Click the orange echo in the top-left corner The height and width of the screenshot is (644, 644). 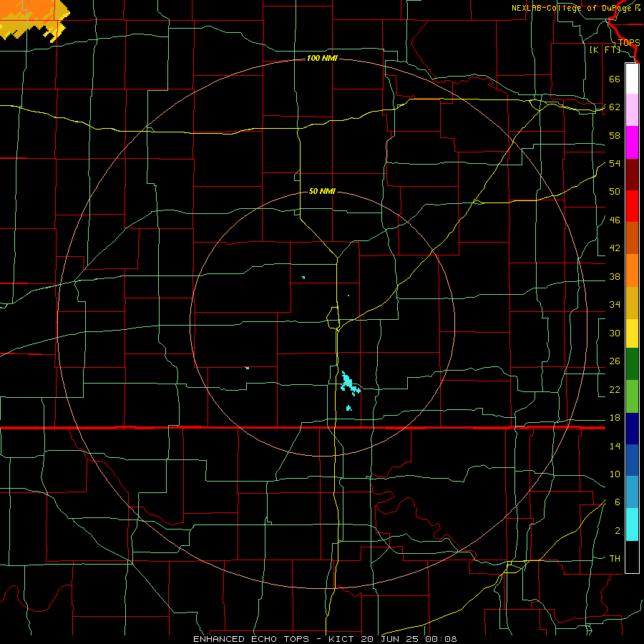tap(32, 20)
